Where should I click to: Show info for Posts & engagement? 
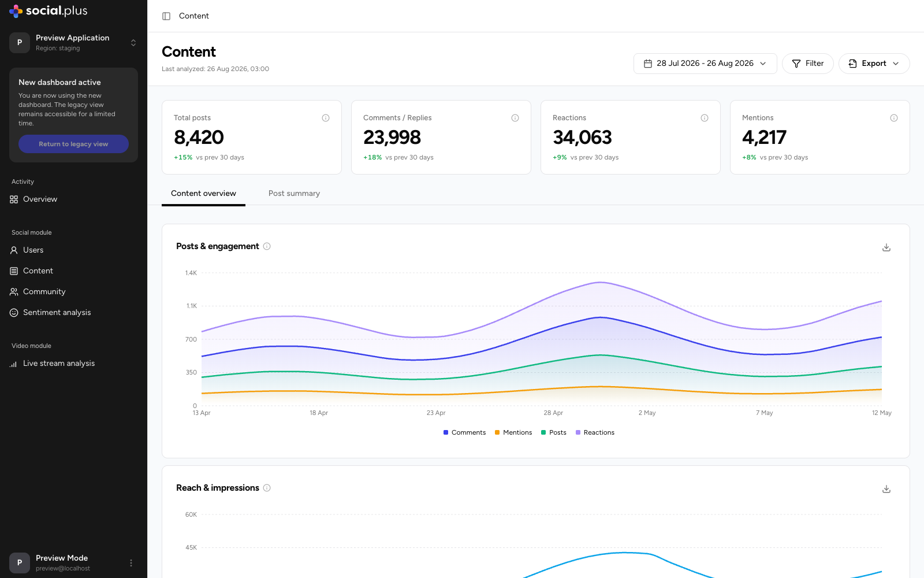point(267,246)
